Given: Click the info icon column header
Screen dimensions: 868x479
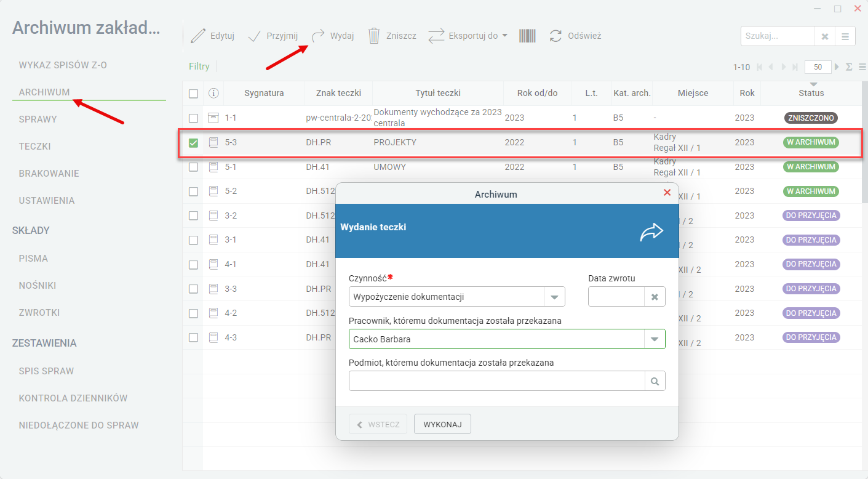Looking at the screenshot, I should pyautogui.click(x=213, y=94).
